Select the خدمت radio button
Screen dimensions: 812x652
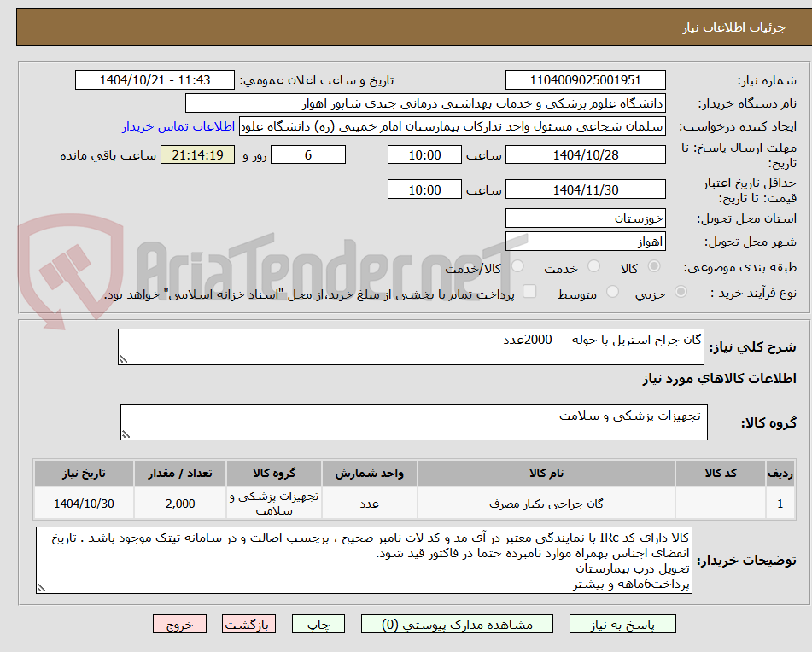pyautogui.click(x=593, y=266)
